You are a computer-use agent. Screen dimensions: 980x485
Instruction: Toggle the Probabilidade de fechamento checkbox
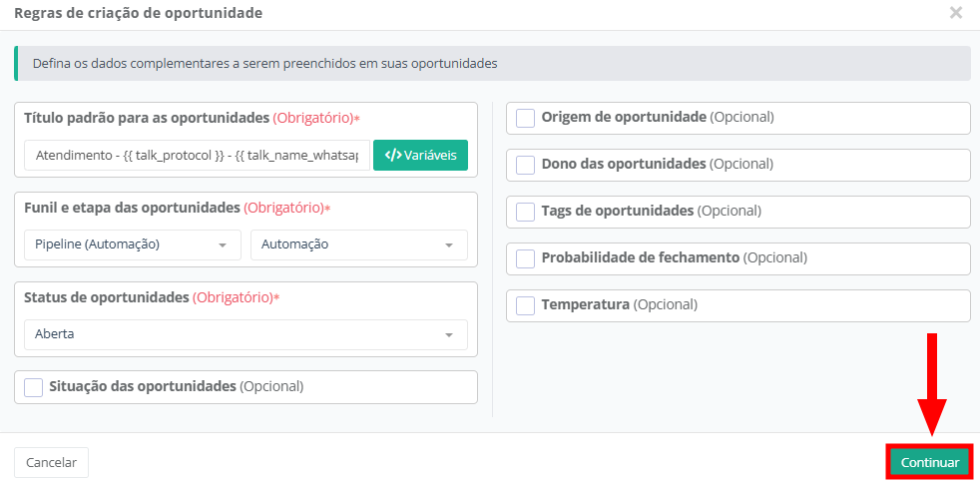pos(526,258)
